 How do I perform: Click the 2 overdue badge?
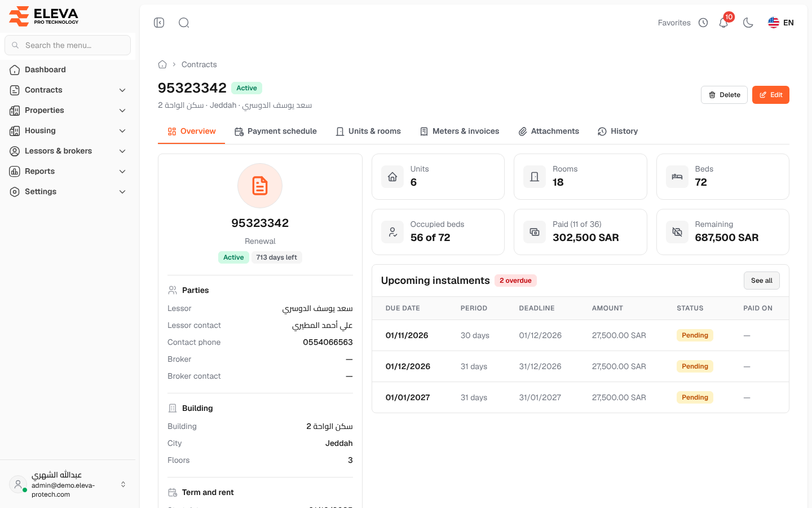[515, 281]
